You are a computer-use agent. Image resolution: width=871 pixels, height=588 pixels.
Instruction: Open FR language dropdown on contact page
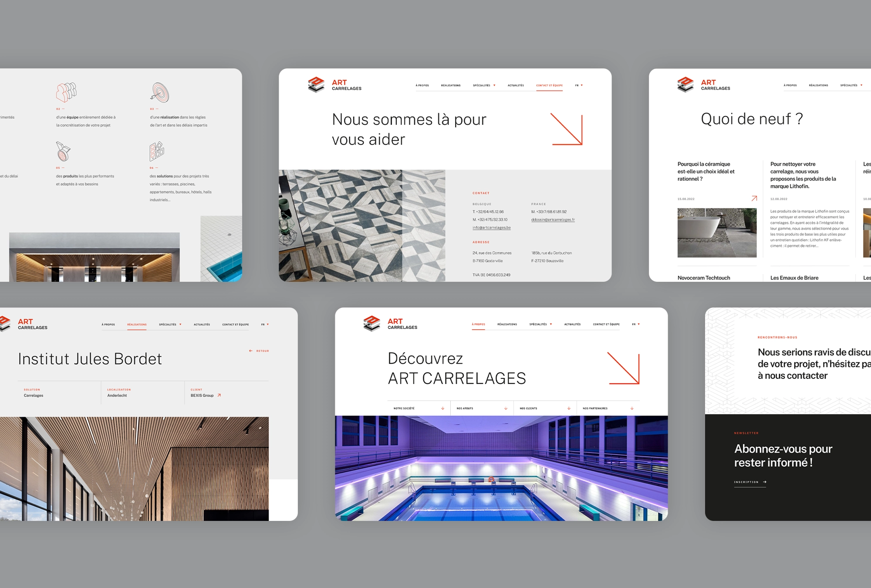579,85
